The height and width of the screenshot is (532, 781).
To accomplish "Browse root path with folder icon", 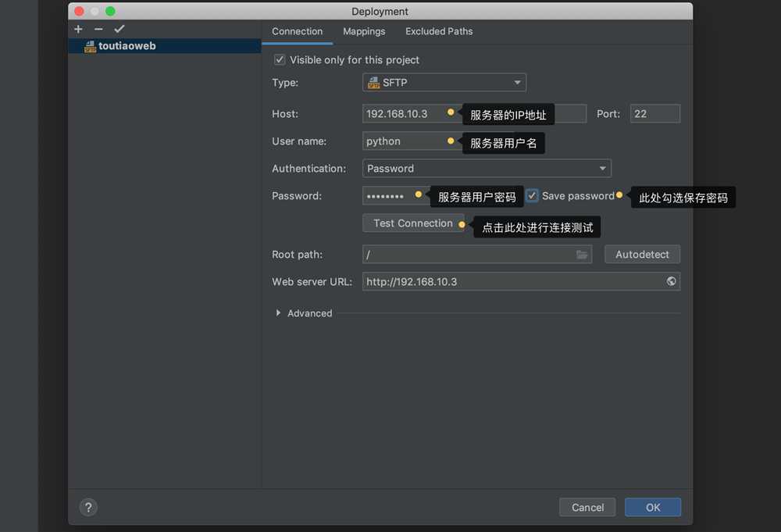I will point(582,255).
